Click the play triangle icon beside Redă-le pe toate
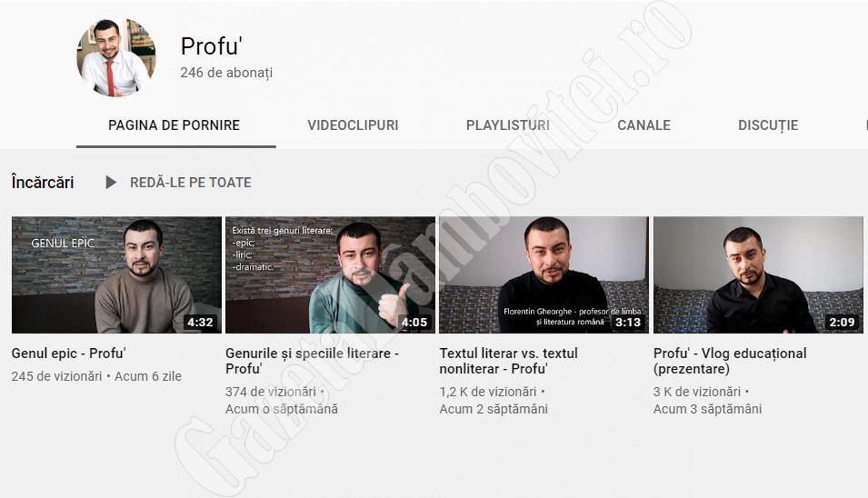The image size is (868, 498). tap(111, 182)
